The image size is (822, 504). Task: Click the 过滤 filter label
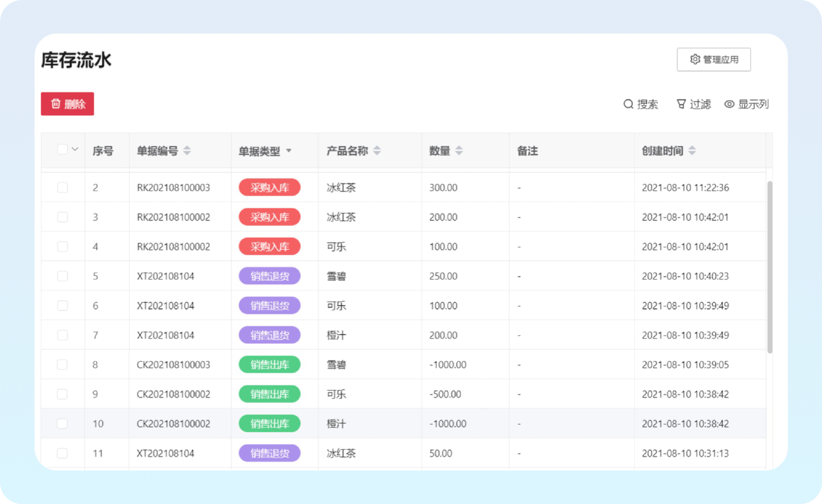[x=700, y=104]
